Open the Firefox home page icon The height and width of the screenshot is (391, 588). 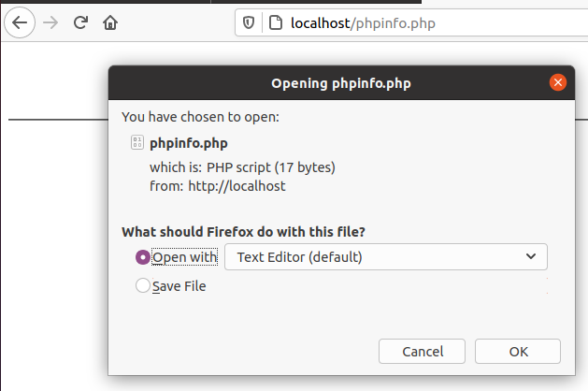pos(110,22)
